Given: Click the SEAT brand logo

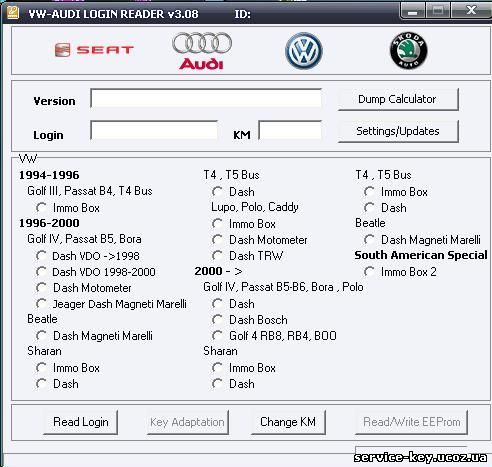Looking at the screenshot, I should click(x=94, y=50).
